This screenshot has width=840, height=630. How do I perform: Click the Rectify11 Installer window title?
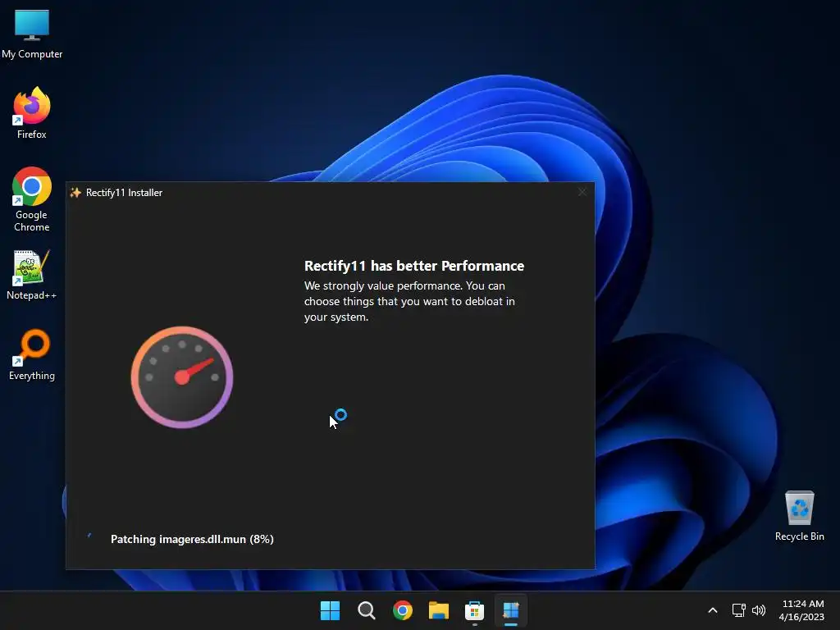[x=124, y=192]
